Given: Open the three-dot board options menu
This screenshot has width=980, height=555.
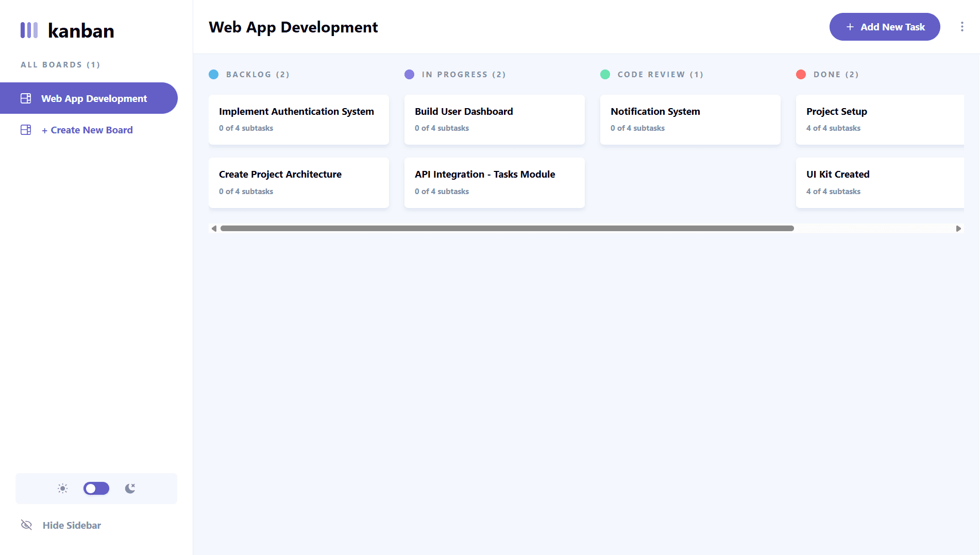Looking at the screenshot, I should (962, 27).
